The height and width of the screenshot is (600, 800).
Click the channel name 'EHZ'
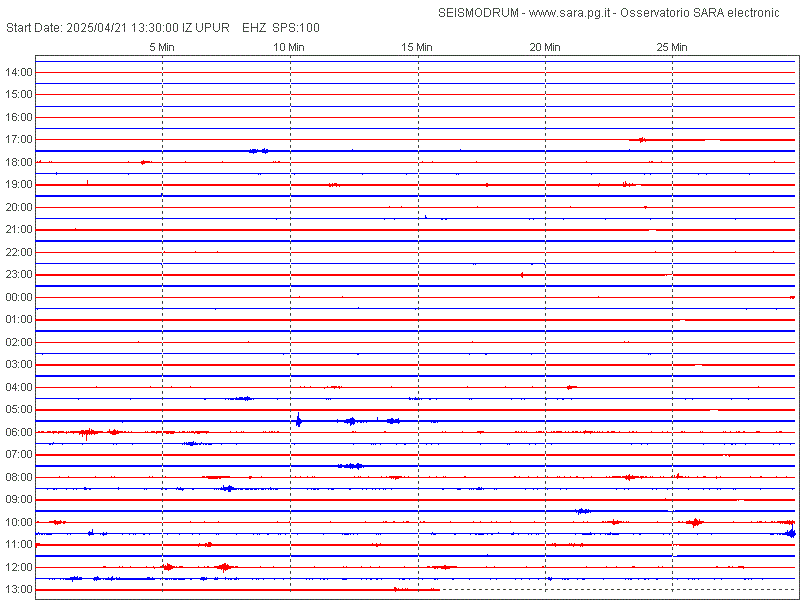click(x=254, y=28)
